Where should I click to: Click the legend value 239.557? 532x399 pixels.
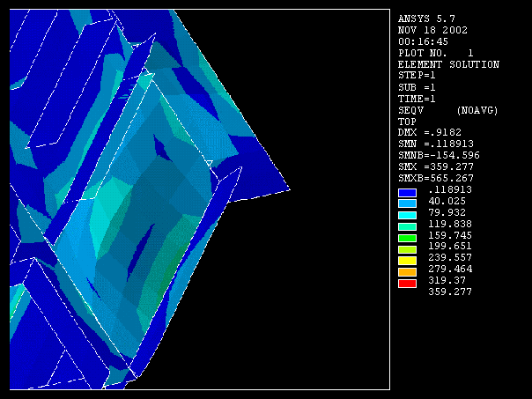(x=450, y=257)
